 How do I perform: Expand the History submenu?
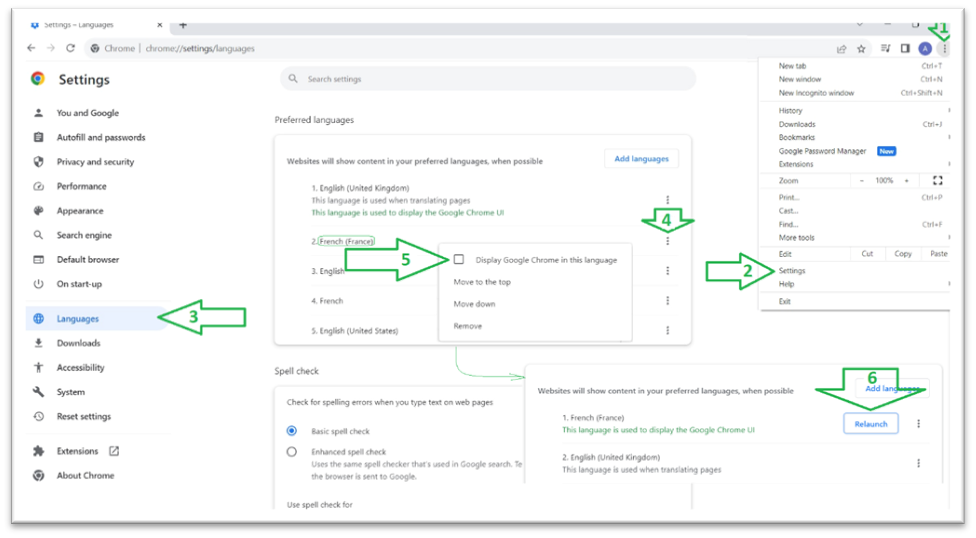855,110
